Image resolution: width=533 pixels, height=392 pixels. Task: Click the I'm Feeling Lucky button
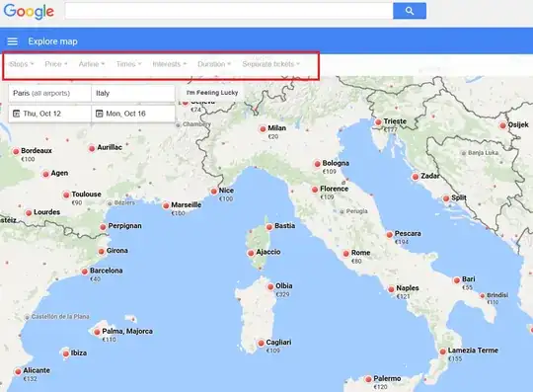(x=212, y=93)
